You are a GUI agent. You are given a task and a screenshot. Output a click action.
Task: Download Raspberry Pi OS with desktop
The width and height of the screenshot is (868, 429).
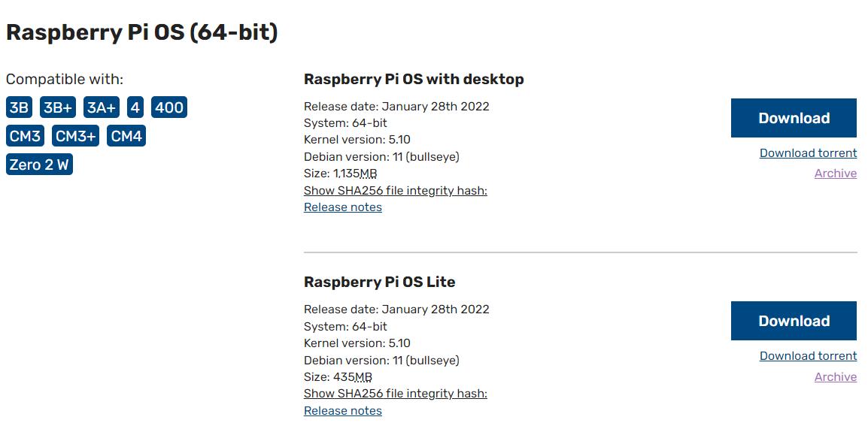pos(794,118)
